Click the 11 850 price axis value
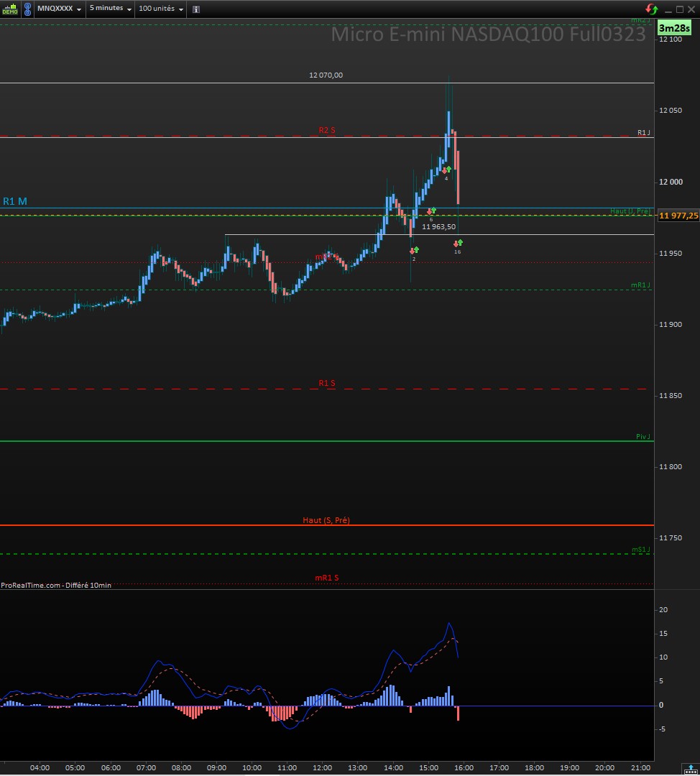 pyautogui.click(x=671, y=395)
